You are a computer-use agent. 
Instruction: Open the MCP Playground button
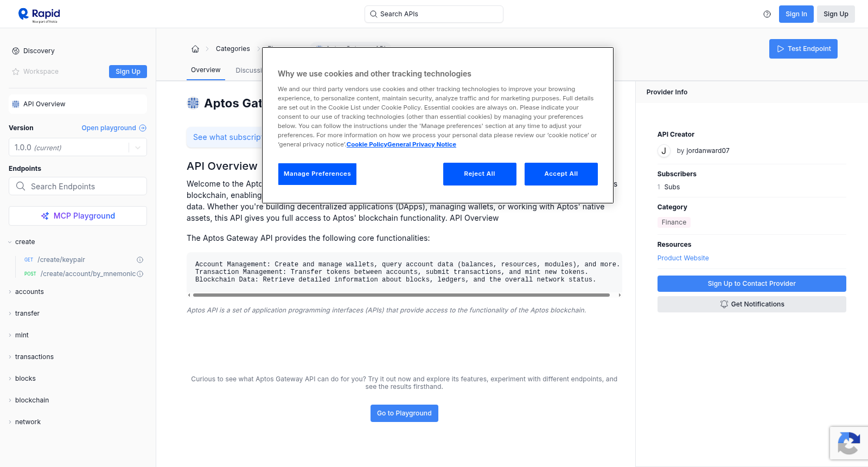(x=78, y=216)
